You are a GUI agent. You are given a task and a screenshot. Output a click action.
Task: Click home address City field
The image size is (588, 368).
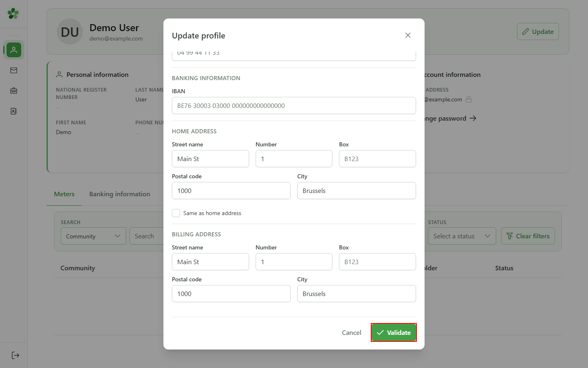pyautogui.click(x=356, y=191)
